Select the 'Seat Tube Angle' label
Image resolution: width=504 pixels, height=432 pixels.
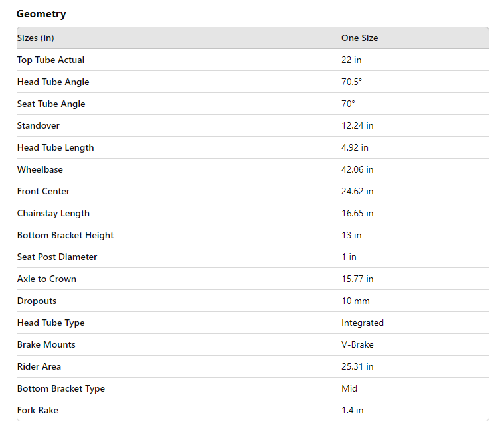[x=51, y=104]
